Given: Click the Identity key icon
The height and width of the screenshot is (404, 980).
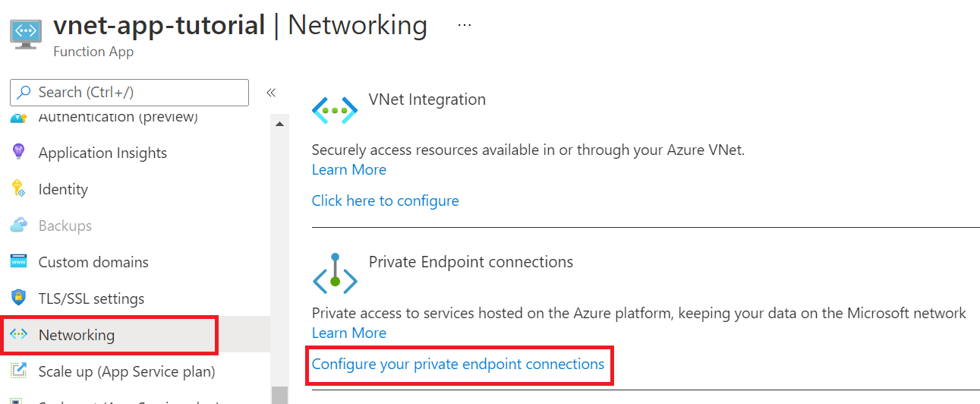Looking at the screenshot, I should 19,189.
